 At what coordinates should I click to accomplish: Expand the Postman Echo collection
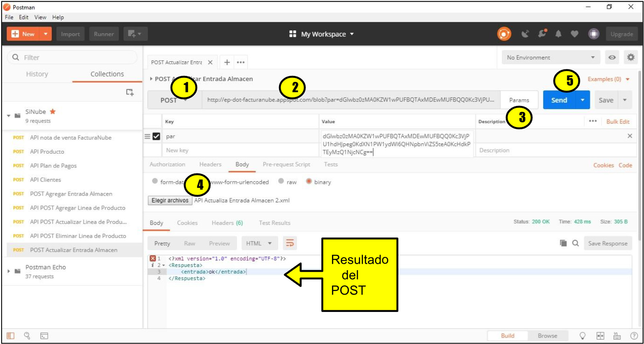click(x=8, y=271)
